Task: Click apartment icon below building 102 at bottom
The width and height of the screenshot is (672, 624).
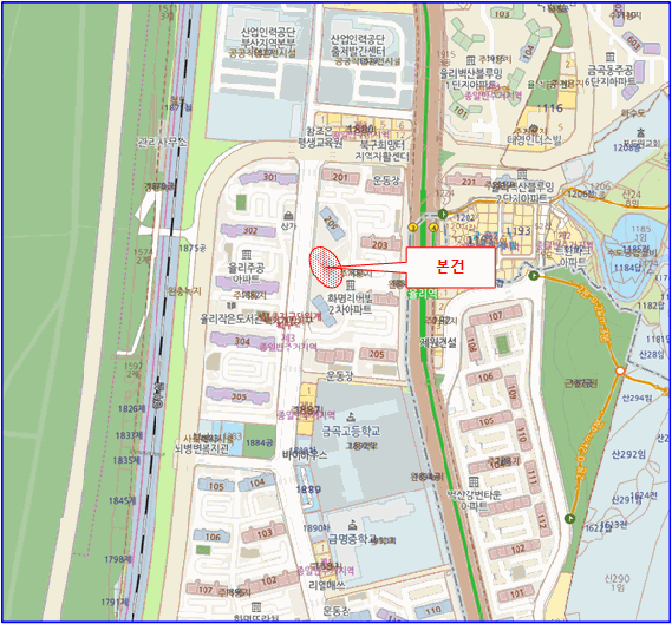Action: coord(256,607)
